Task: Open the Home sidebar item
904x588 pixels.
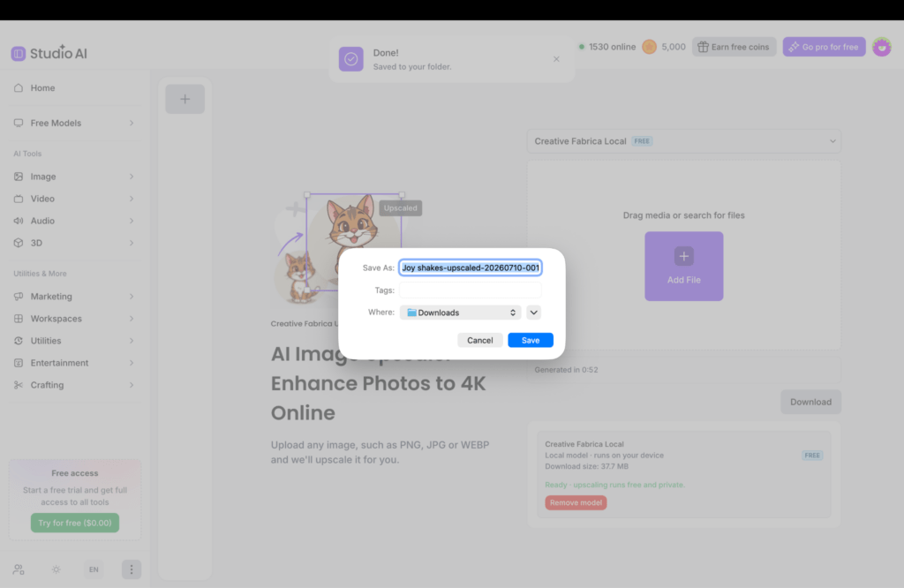Action: click(75, 87)
